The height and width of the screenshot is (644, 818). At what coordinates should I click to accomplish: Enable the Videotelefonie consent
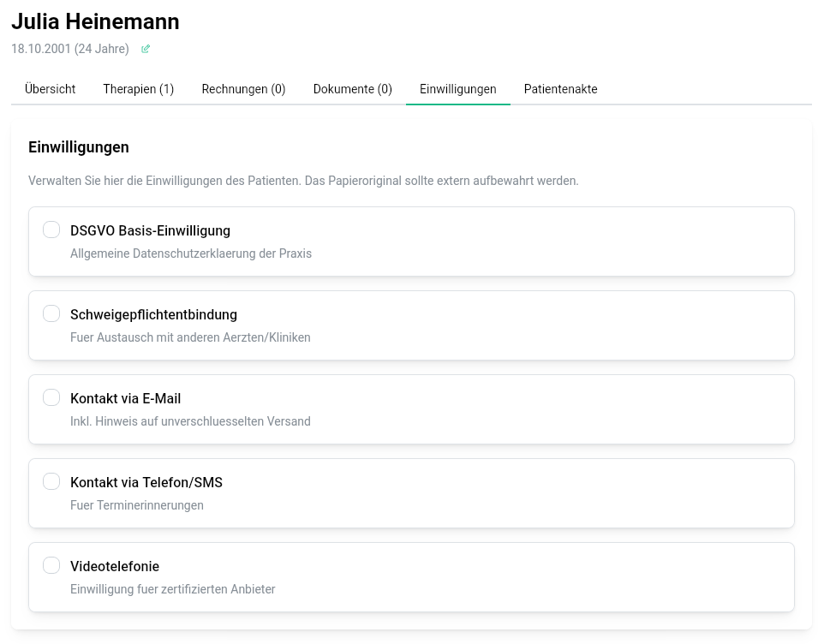[x=51, y=565]
